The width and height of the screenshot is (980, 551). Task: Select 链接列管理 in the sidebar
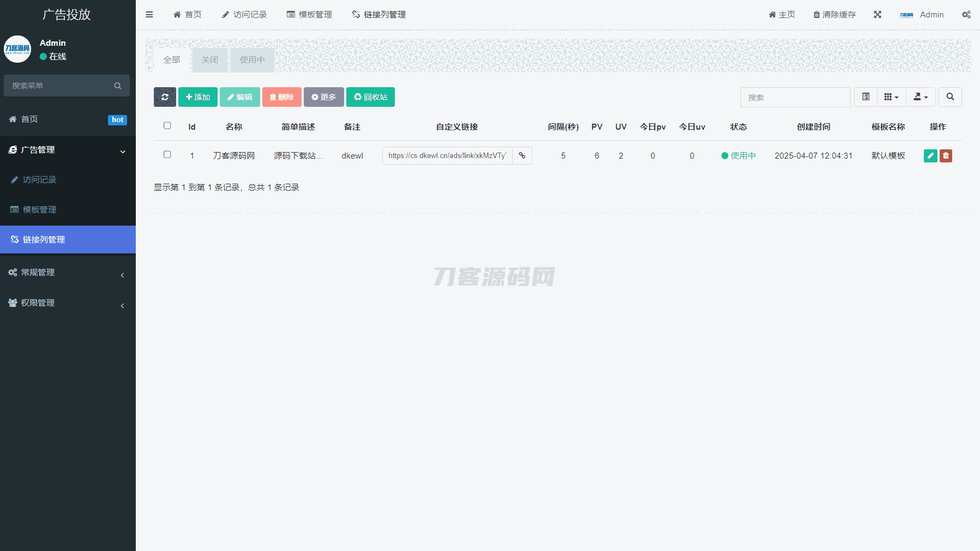[68, 240]
